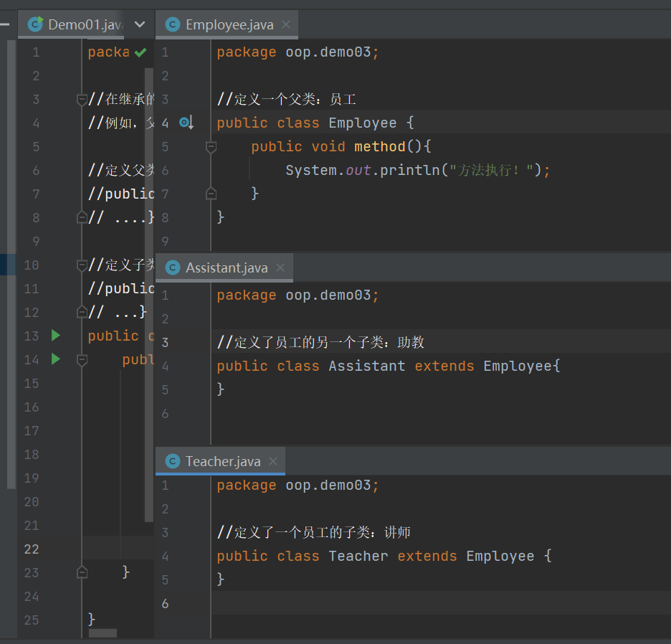
Task: Click the Employee.java class file icon
Action: [173, 24]
